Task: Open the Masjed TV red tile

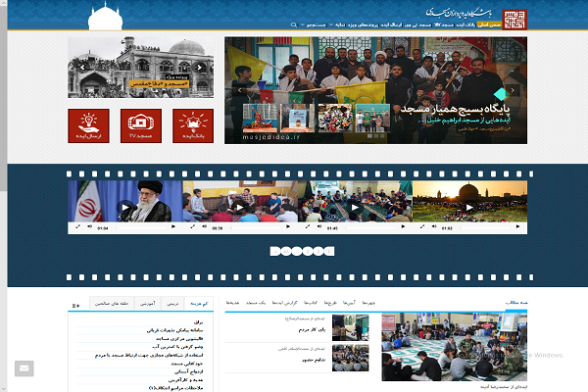Action: 140,126
